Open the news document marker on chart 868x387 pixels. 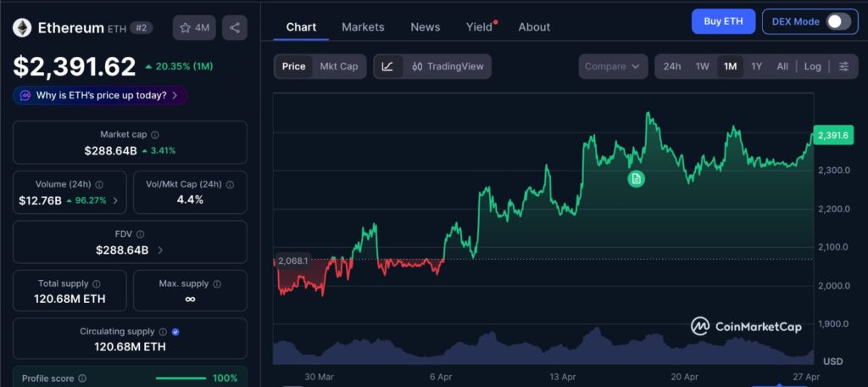636,178
